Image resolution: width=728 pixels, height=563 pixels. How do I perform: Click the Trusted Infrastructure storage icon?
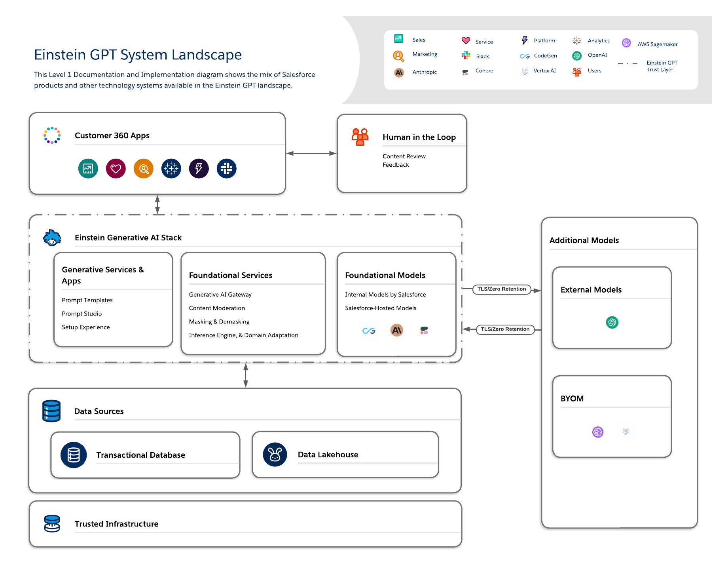pos(51,523)
